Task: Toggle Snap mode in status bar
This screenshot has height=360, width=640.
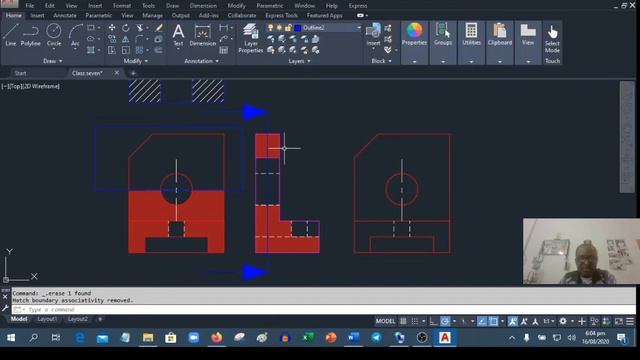Action: click(415, 322)
